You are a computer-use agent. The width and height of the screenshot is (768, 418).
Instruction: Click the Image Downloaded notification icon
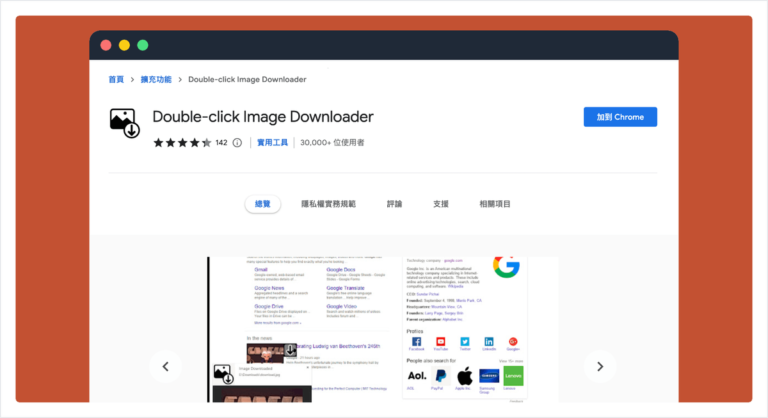[x=223, y=374]
